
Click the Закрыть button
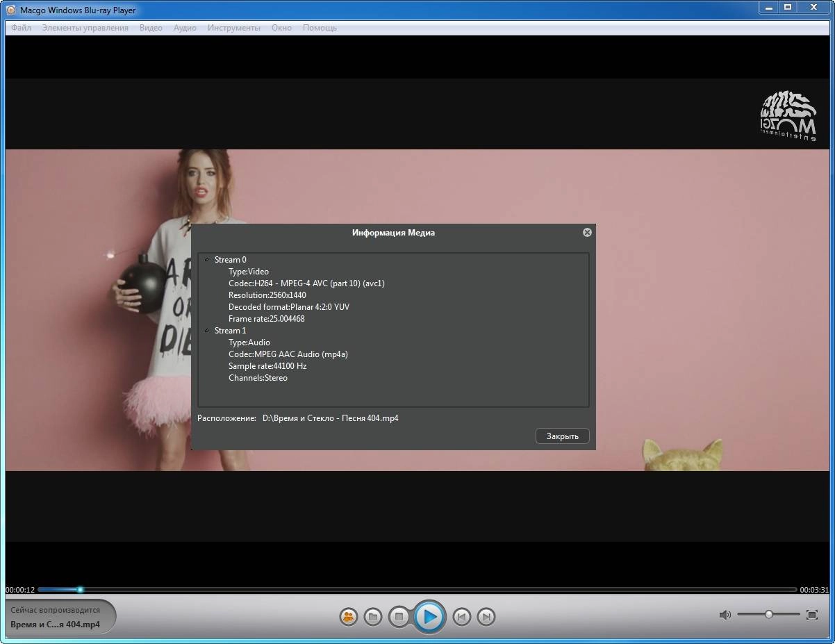[563, 436]
